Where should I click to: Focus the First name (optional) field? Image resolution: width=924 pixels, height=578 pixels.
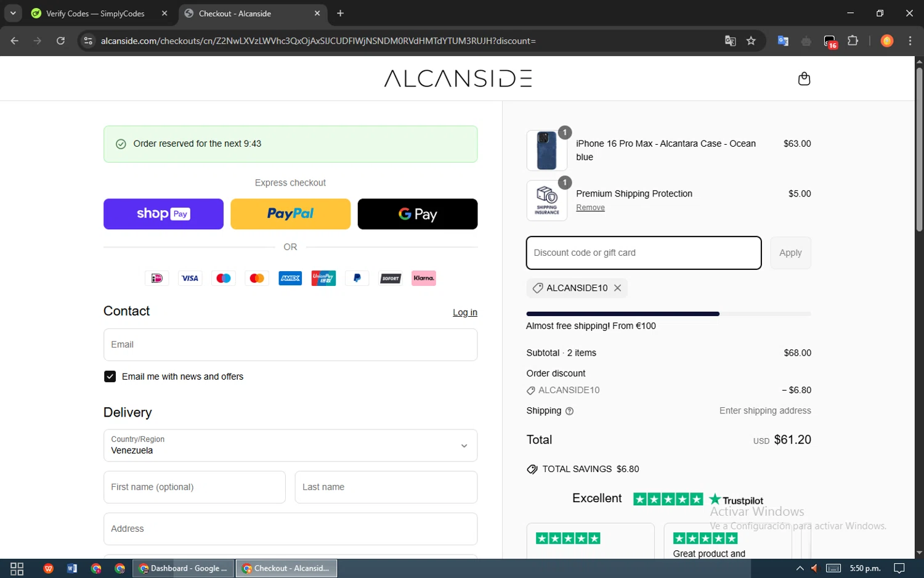click(x=195, y=487)
